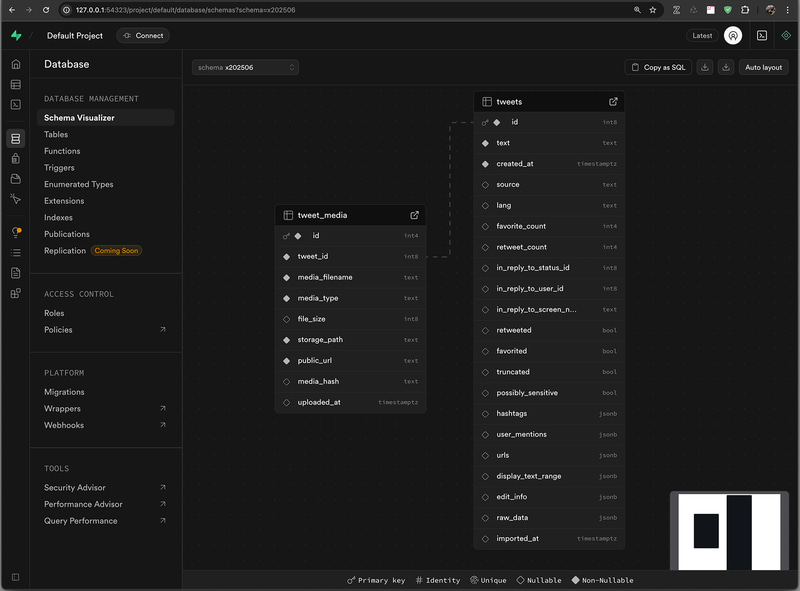Open the browser extensions puzzle icon

(745, 10)
